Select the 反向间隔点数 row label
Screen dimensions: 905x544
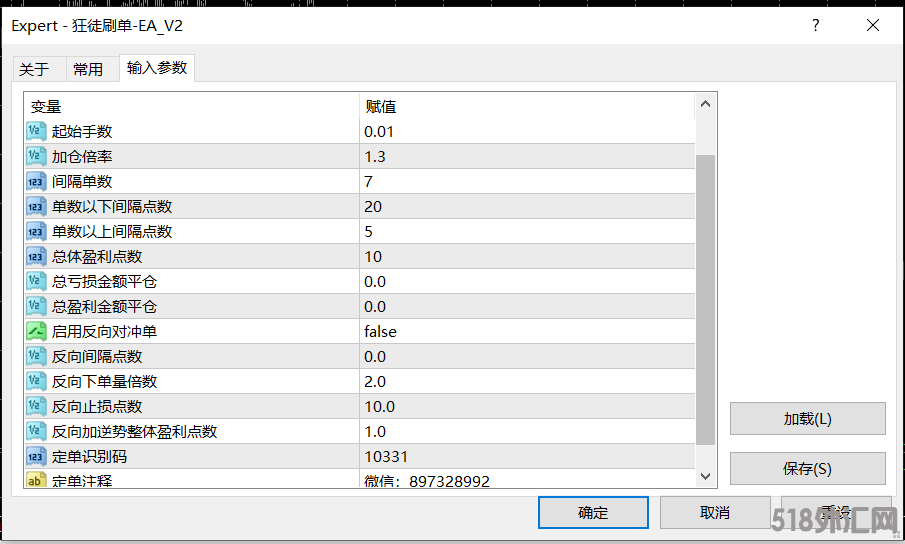[x=97, y=357]
